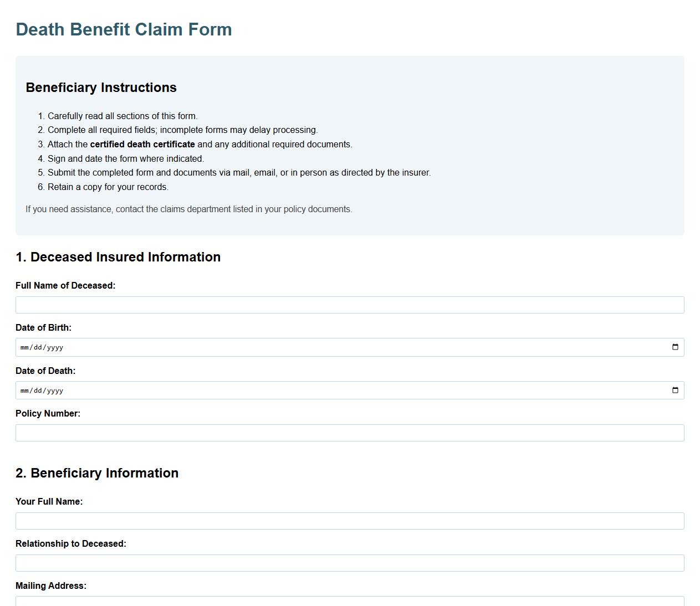Viewport: 700px width, 606px height.
Task: Select the year segment in Date of Death
Action: tap(55, 390)
